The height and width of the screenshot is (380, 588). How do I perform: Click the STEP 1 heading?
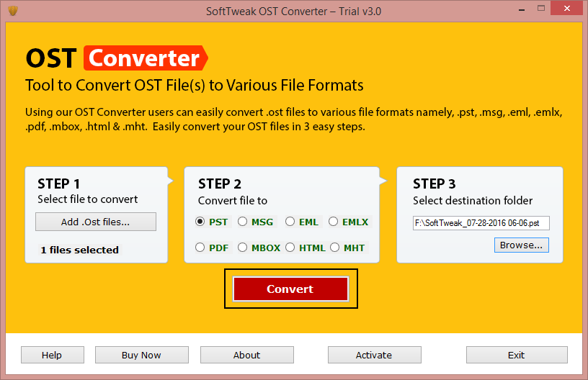point(58,184)
